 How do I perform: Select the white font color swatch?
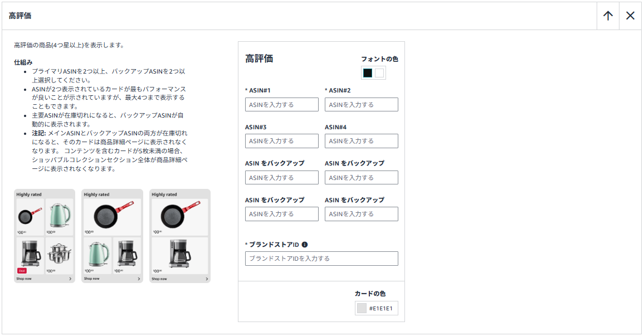379,73
